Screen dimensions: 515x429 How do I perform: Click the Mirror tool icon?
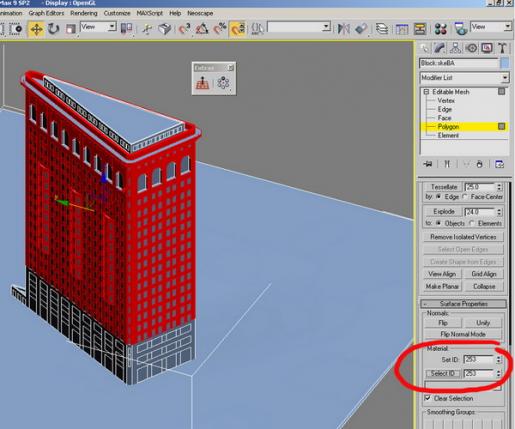(x=343, y=29)
